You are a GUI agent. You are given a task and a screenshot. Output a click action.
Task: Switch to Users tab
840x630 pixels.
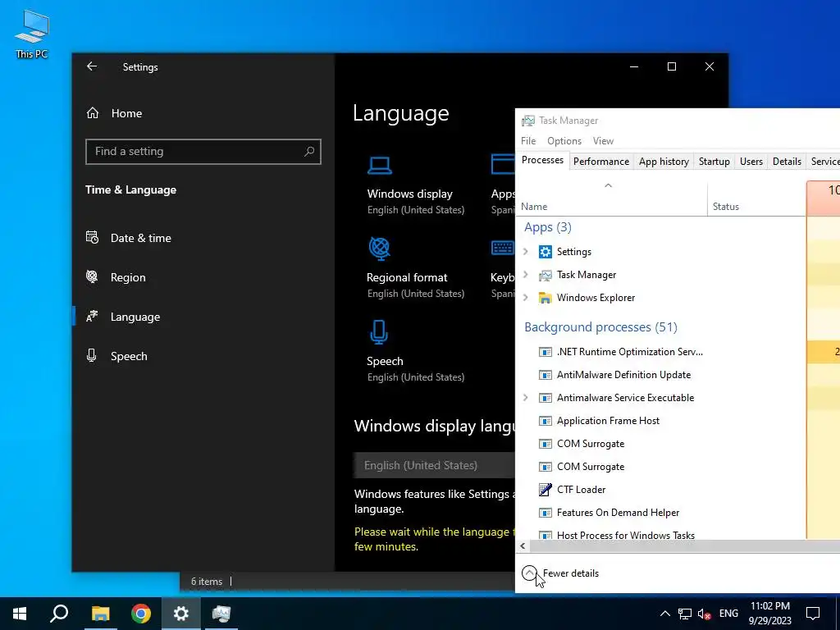point(751,162)
